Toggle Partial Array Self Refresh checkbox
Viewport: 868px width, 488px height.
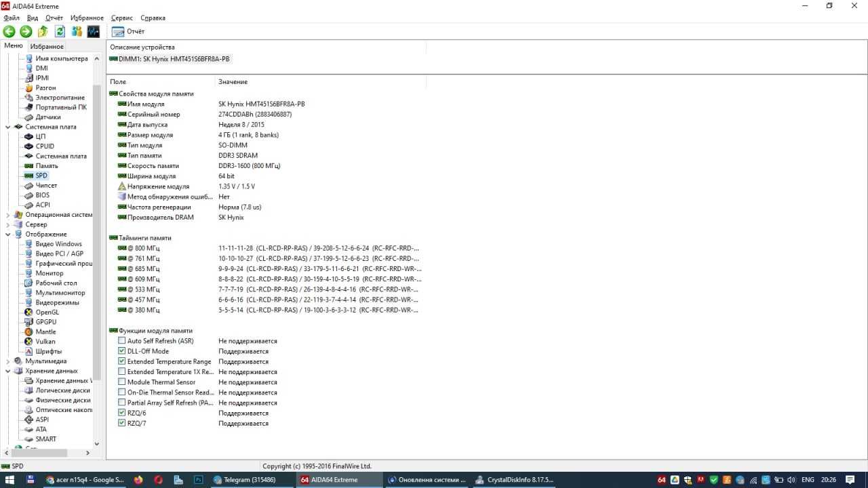(122, 403)
